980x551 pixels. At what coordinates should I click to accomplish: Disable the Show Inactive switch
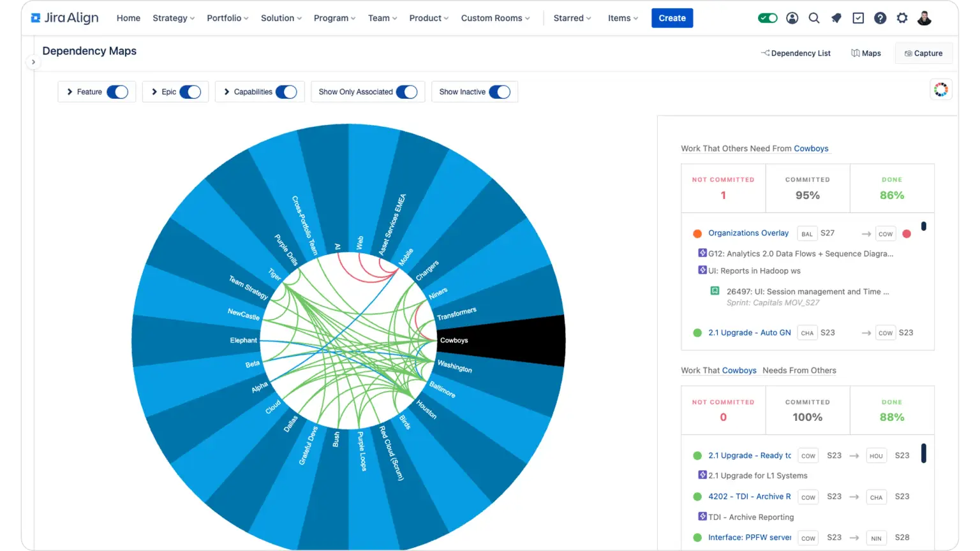coord(500,92)
